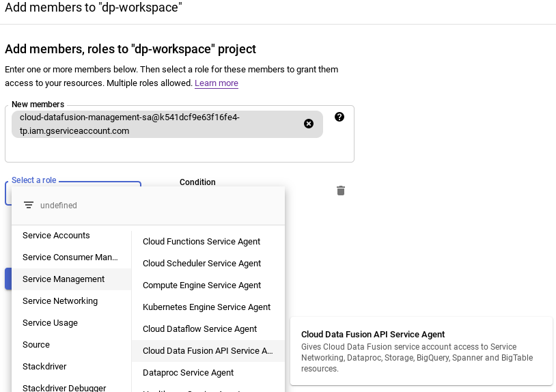The height and width of the screenshot is (392, 556).
Task: Pick the Source role category
Action: tap(36, 345)
